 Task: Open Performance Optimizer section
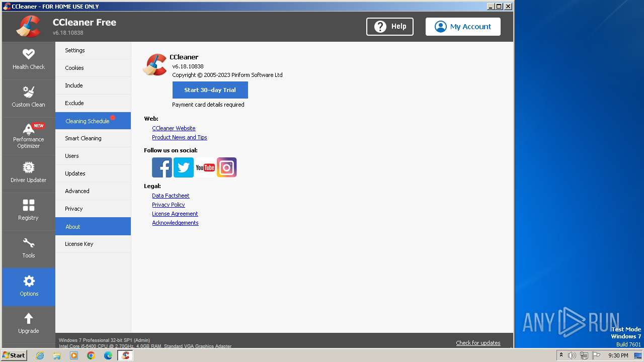pyautogui.click(x=29, y=136)
